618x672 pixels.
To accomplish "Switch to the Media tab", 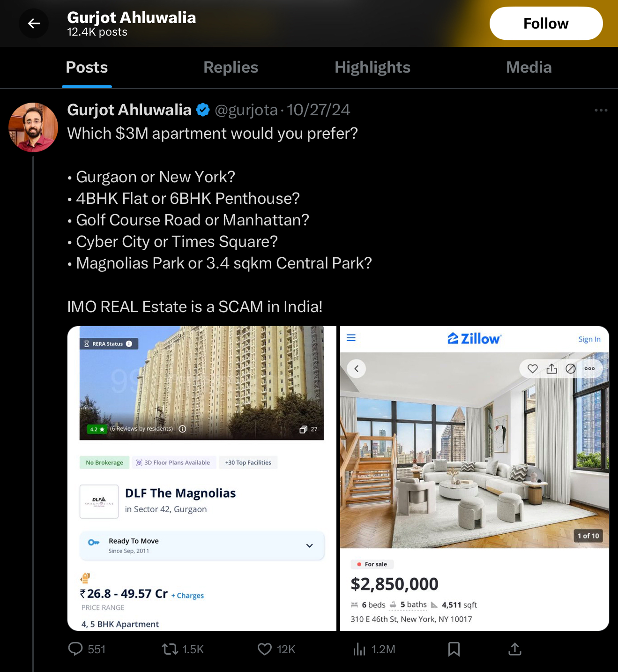I will [529, 67].
